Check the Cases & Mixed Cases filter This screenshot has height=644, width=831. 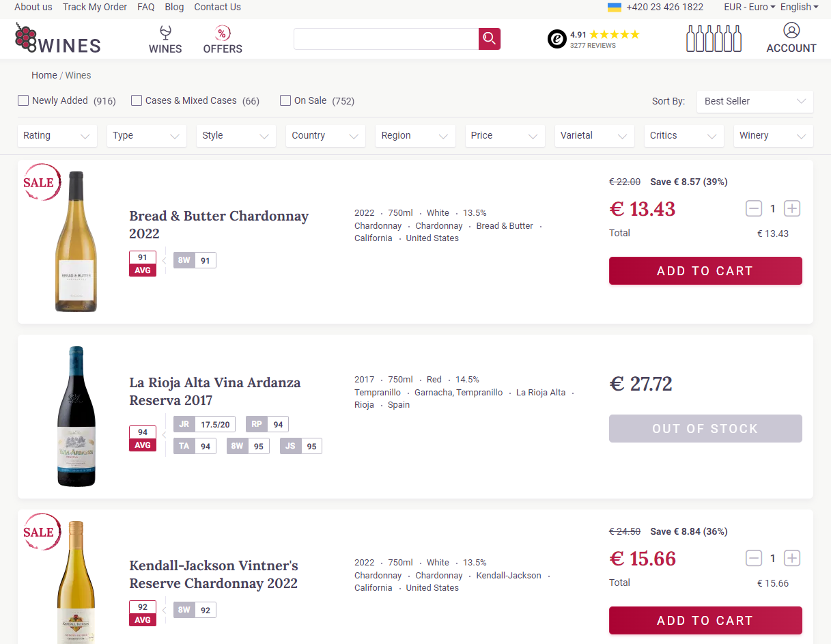tap(137, 100)
